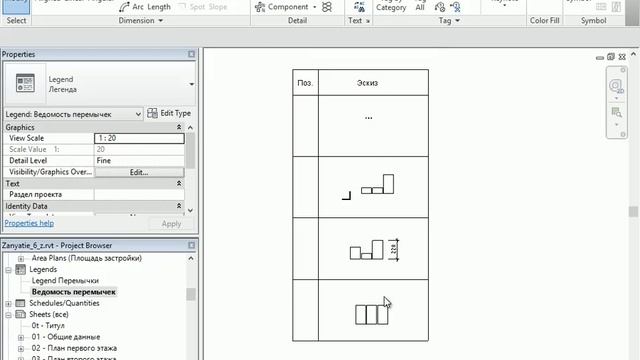Click the Color Fill panel label

(544, 20)
